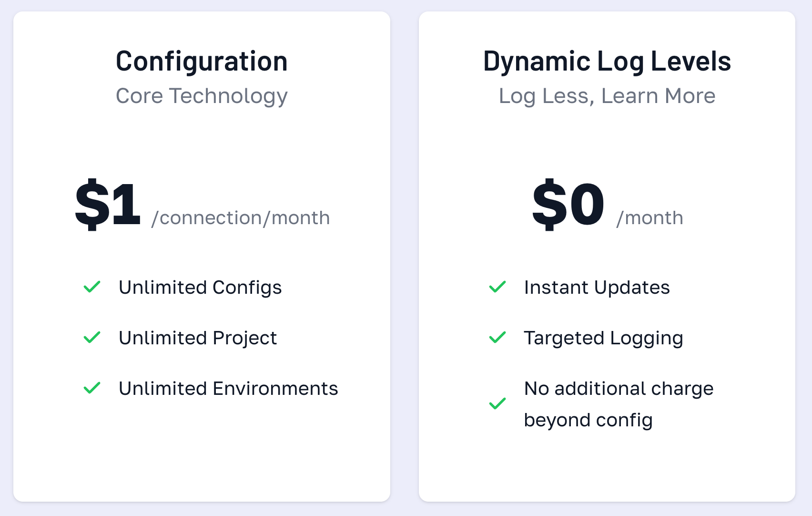The height and width of the screenshot is (516, 812).
Task: Click the Core Technology subtitle
Action: click(x=202, y=96)
